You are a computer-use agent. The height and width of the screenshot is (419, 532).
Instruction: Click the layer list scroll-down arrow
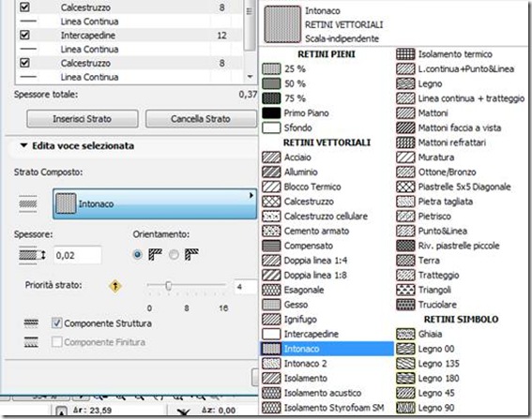pyautogui.click(x=251, y=77)
